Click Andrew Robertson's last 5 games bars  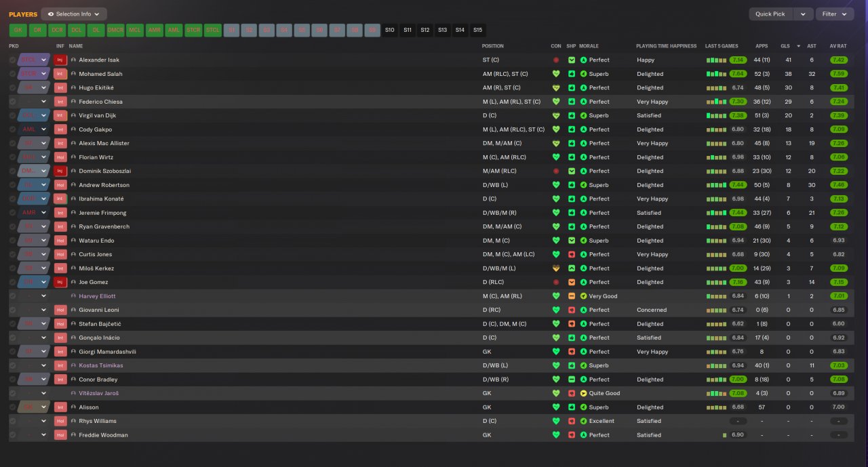click(x=716, y=185)
